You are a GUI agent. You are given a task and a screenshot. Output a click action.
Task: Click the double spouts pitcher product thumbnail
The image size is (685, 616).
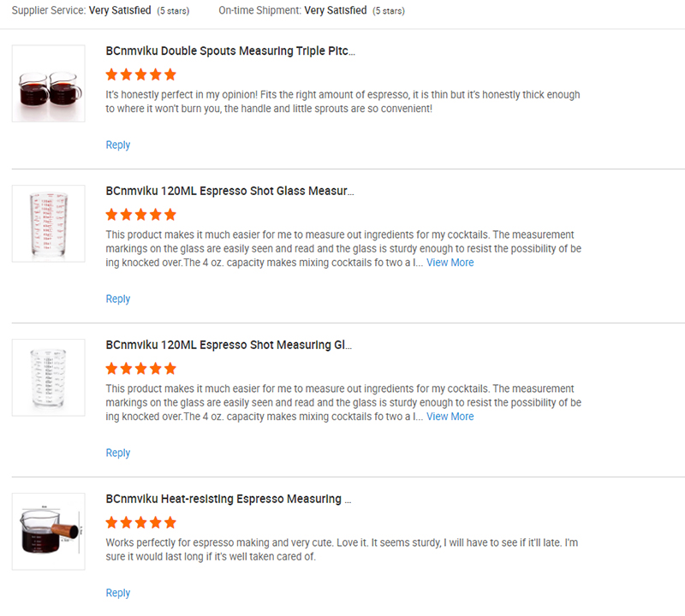pyautogui.click(x=48, y=83)
